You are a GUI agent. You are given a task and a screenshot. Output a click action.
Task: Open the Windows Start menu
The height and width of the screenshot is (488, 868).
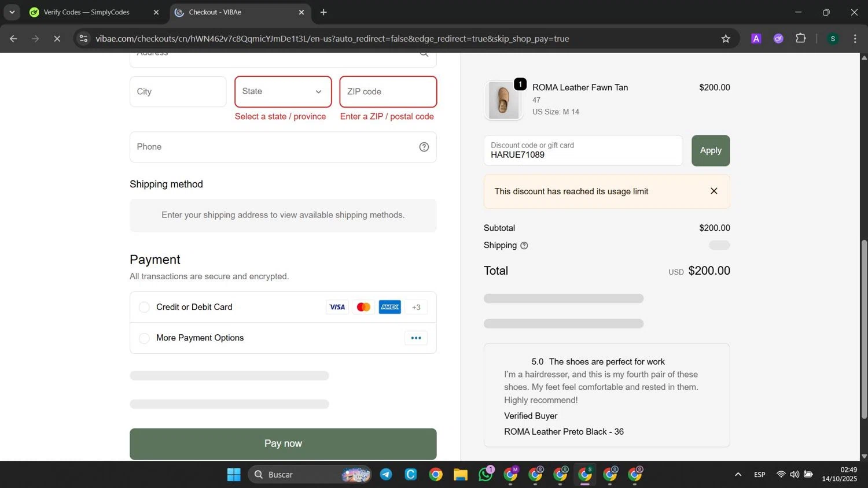coord(234,475)
